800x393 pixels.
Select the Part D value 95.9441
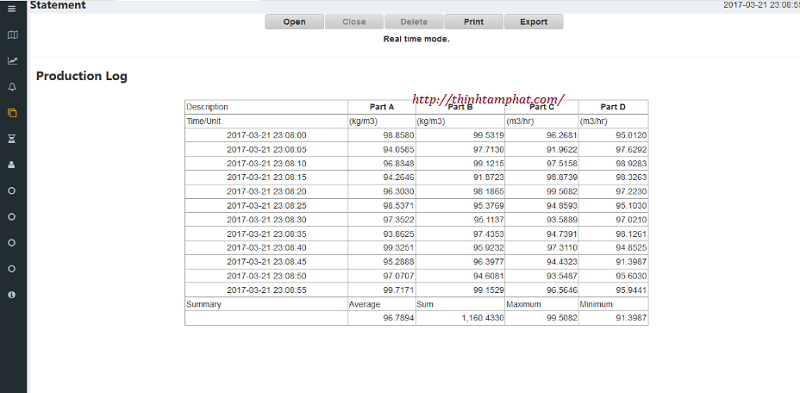click(x=631, y=290)
